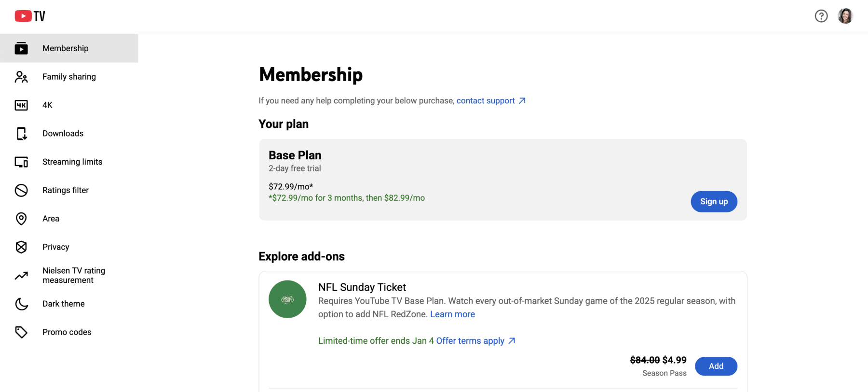868x392 pixels.
Task: Click the YouTube TV logo
Action: click(x=30, y=16)
